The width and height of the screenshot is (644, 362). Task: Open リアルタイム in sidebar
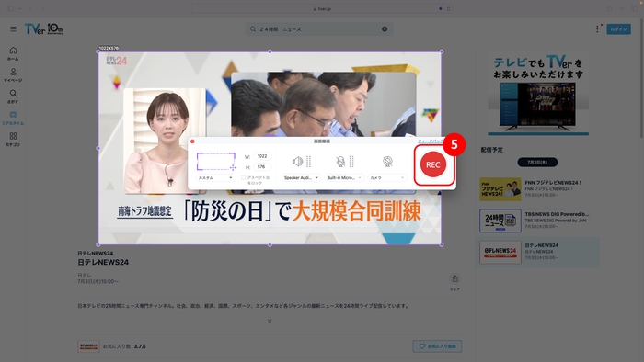[13, 118]
